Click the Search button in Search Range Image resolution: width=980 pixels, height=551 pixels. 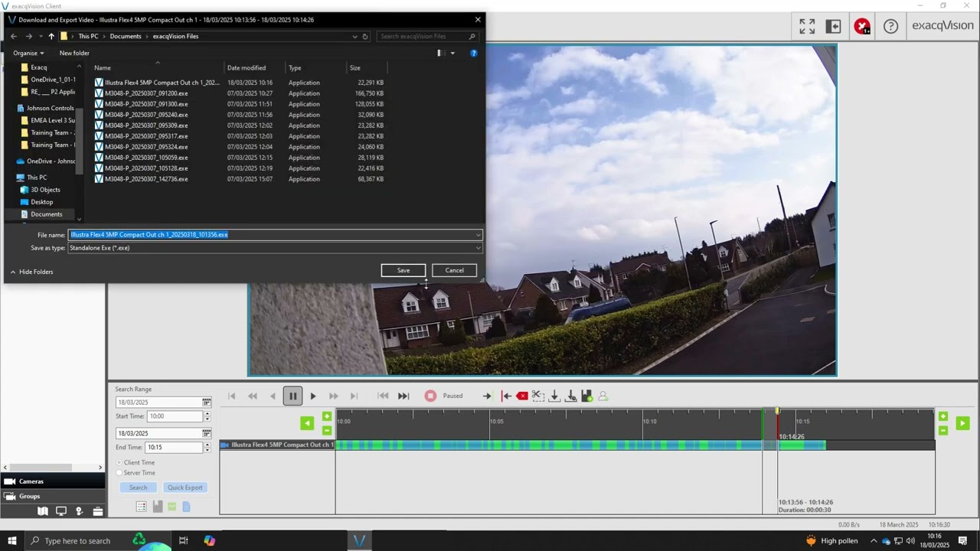click(138, 487)
